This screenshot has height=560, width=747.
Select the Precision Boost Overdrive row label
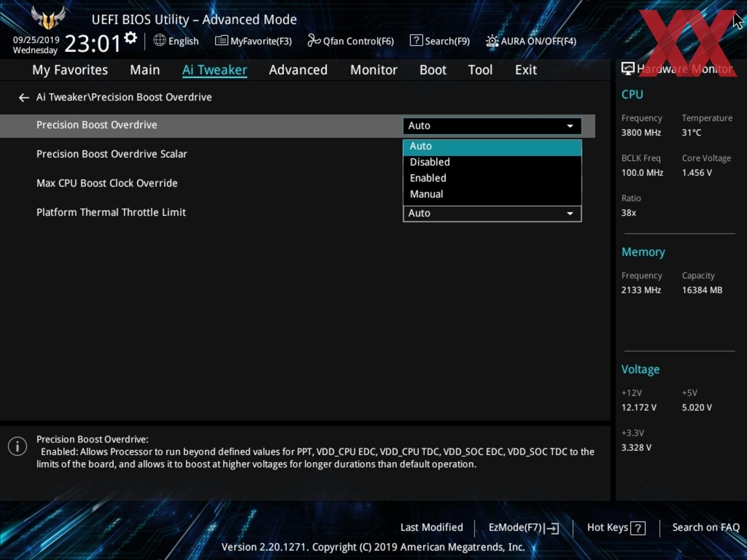97,125
